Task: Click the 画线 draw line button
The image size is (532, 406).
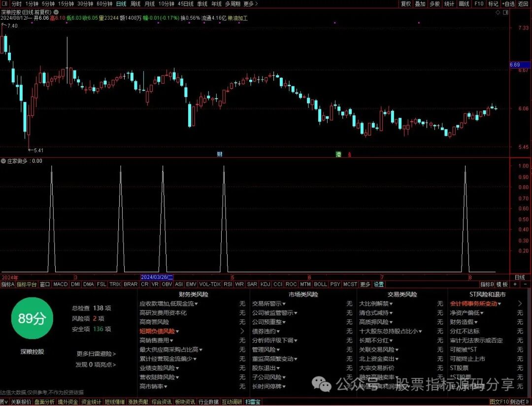Action: (464, 4)
